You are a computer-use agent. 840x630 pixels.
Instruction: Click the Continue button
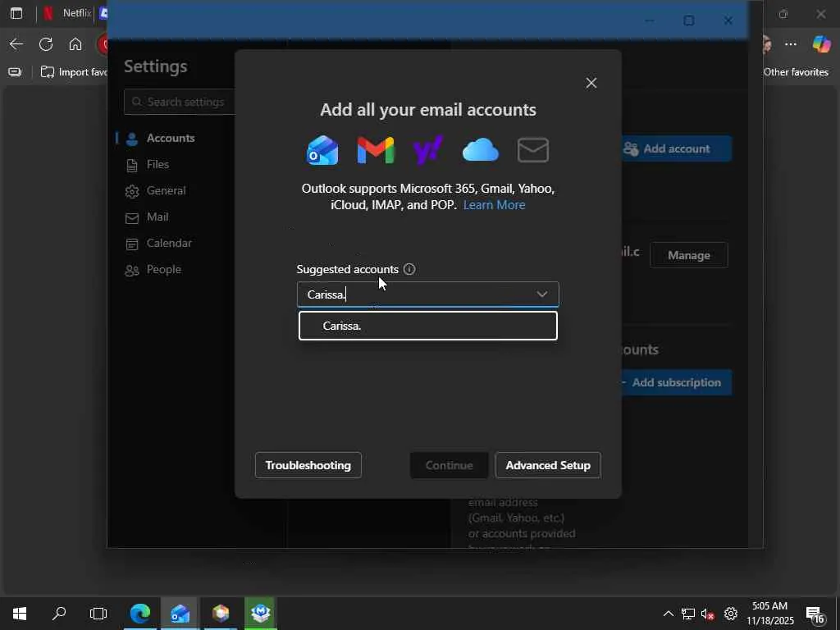coord(449,465)
